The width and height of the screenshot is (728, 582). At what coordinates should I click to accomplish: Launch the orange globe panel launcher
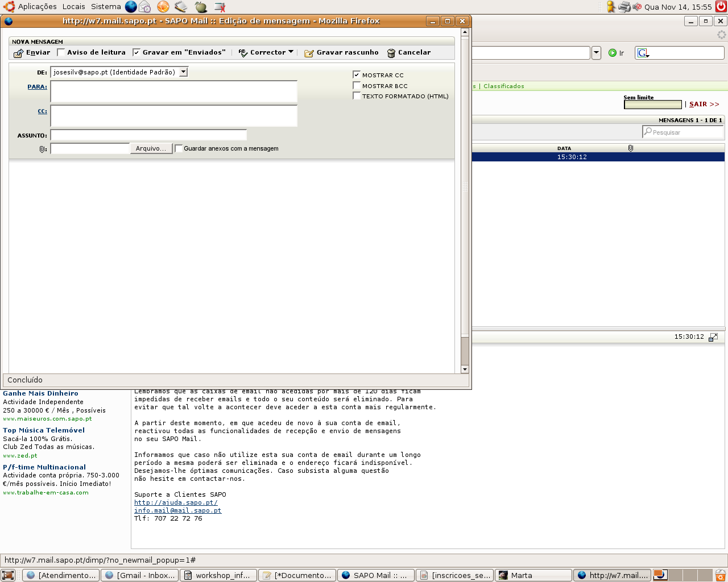click(163, 7)
